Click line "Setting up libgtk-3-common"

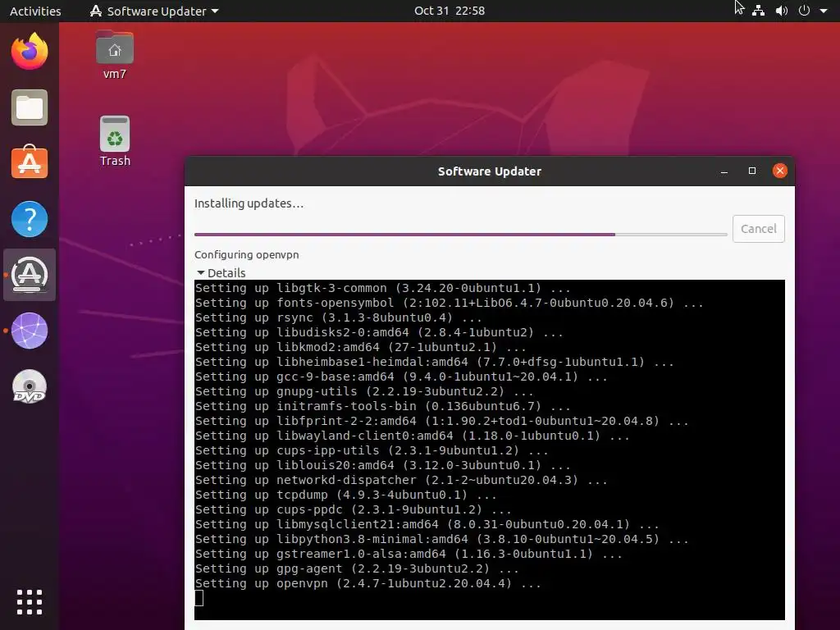coord(382,288)
